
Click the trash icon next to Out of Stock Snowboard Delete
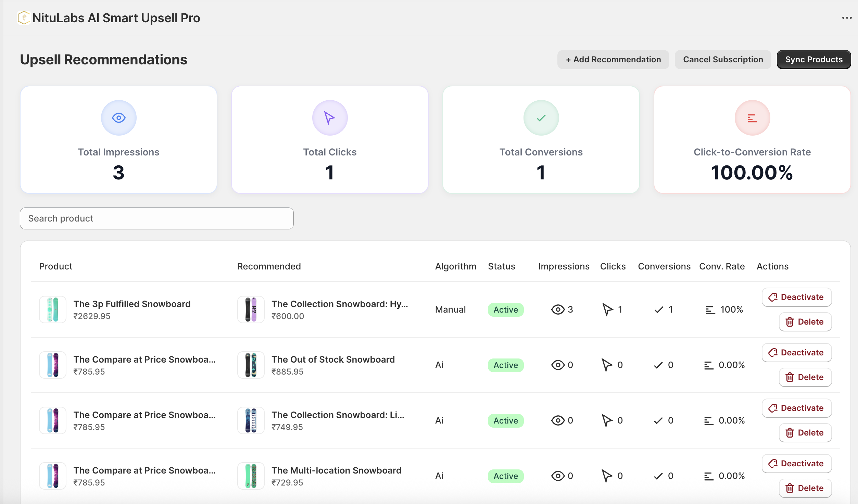point(790,377)
